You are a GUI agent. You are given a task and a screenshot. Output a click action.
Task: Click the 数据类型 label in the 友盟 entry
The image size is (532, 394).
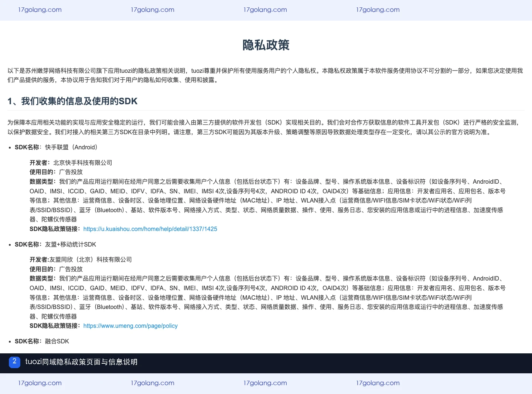click(43, 278)
